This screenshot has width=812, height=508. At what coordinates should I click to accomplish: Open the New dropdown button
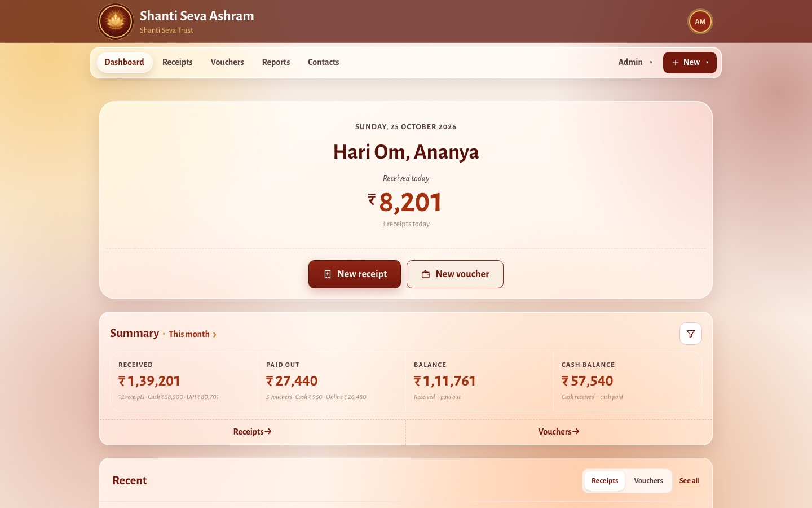pyautogui.click(x=690, y=63)
